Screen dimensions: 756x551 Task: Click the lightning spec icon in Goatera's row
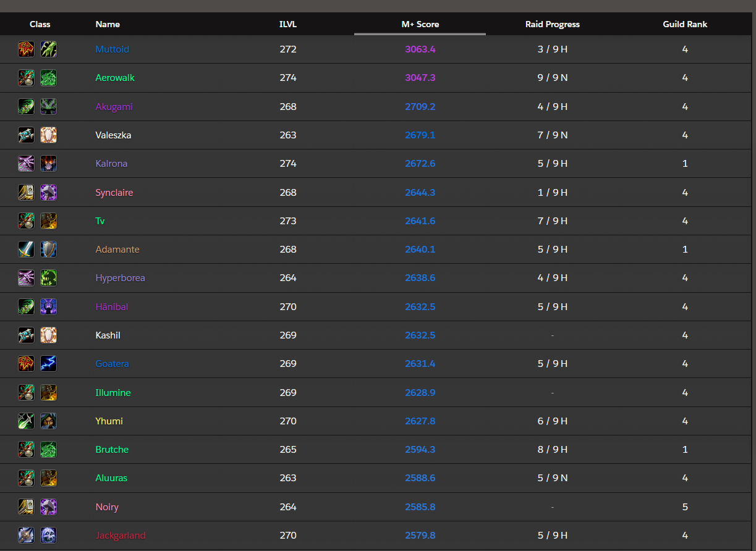(49, 364)
